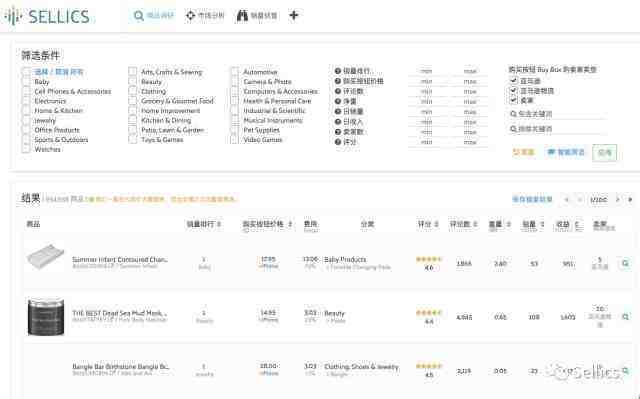Click magnifier icon in Summer Infant row

pyautogui.click(x=625, y=264)
